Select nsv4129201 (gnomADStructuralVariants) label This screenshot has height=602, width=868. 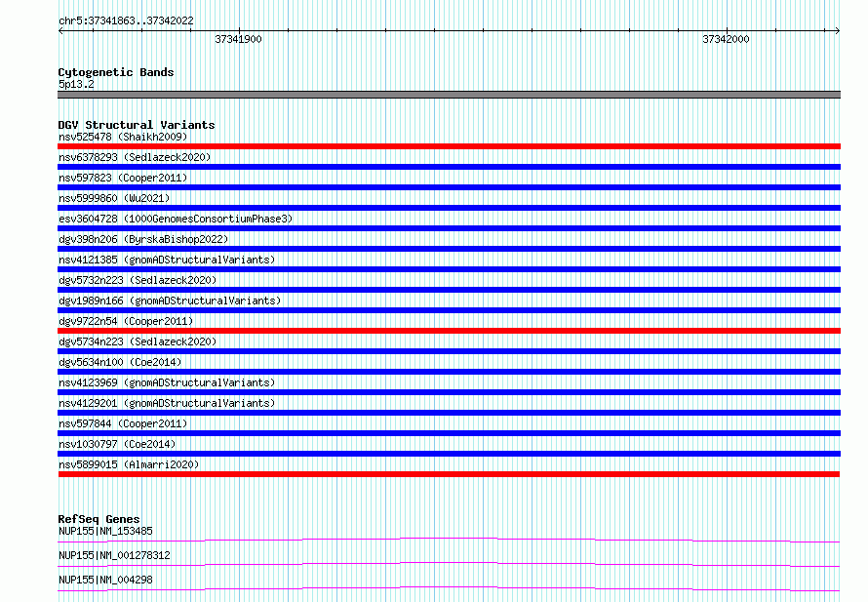pyautogui.click(x=167, y=403)
